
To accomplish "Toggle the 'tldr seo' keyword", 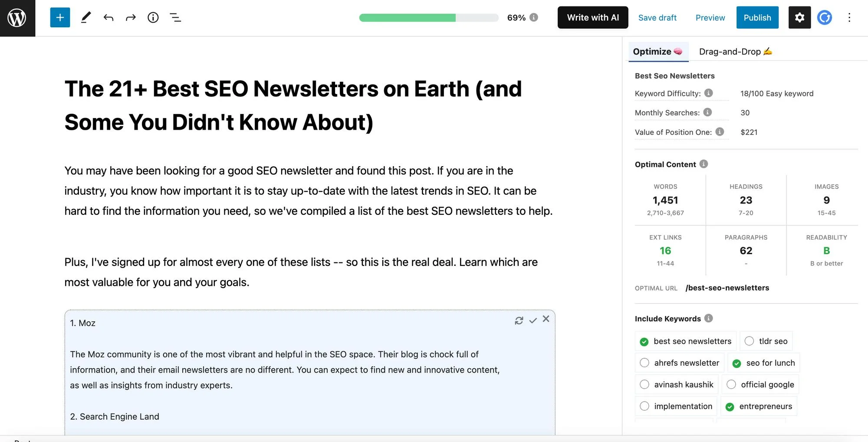I will 766,341.
